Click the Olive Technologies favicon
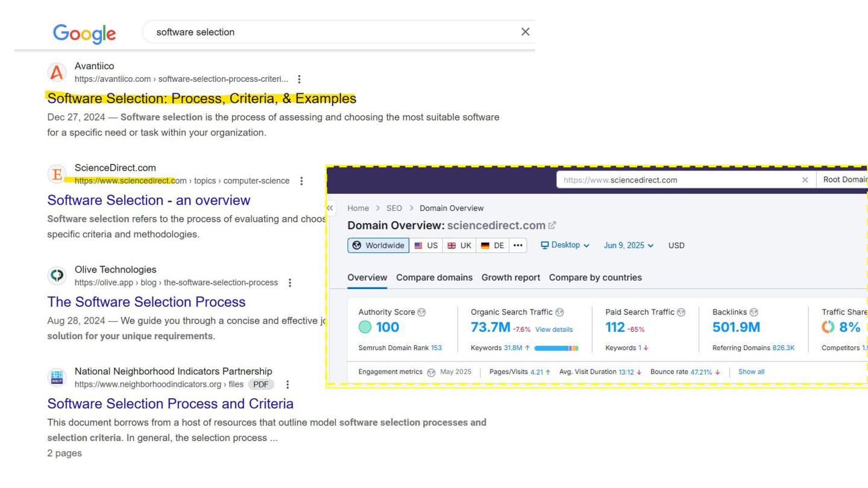868x488 pixels. tap(57, 277)
